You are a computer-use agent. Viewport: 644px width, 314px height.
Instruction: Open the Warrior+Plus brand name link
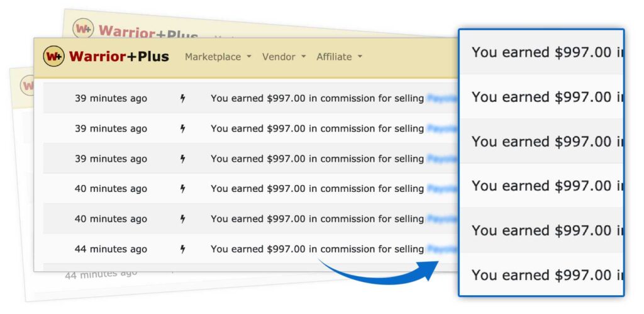[119, 56]
